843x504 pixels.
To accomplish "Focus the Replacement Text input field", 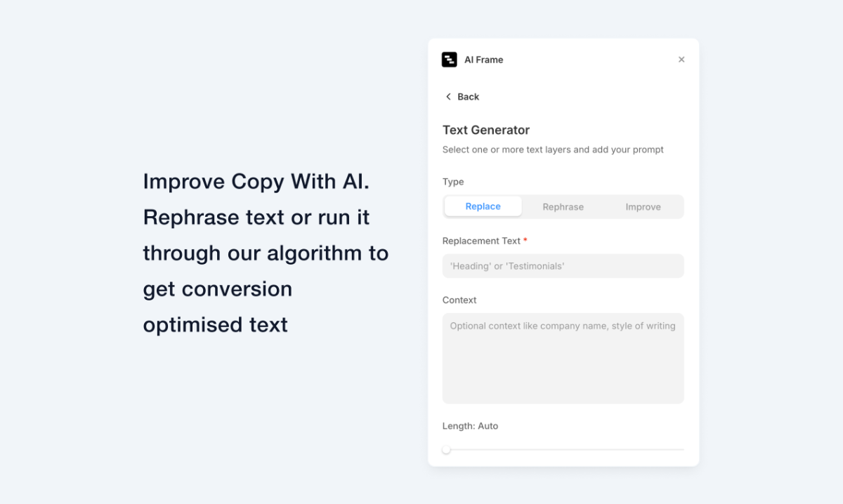I will (x=563, y=266).
